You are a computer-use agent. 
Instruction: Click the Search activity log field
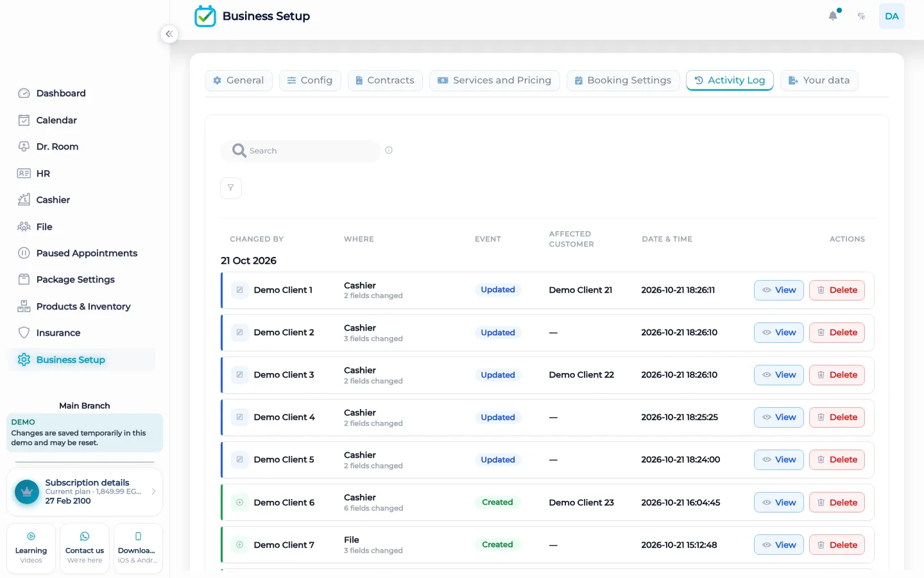(x=300, y=151)
